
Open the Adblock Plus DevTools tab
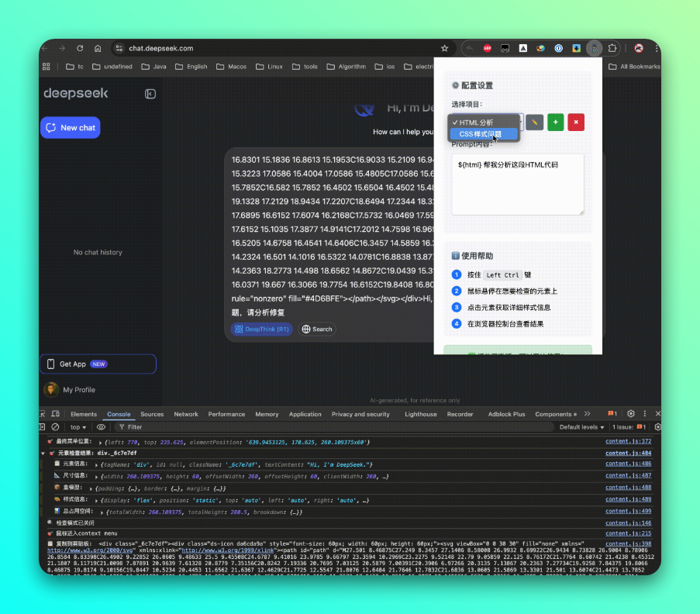506,414
